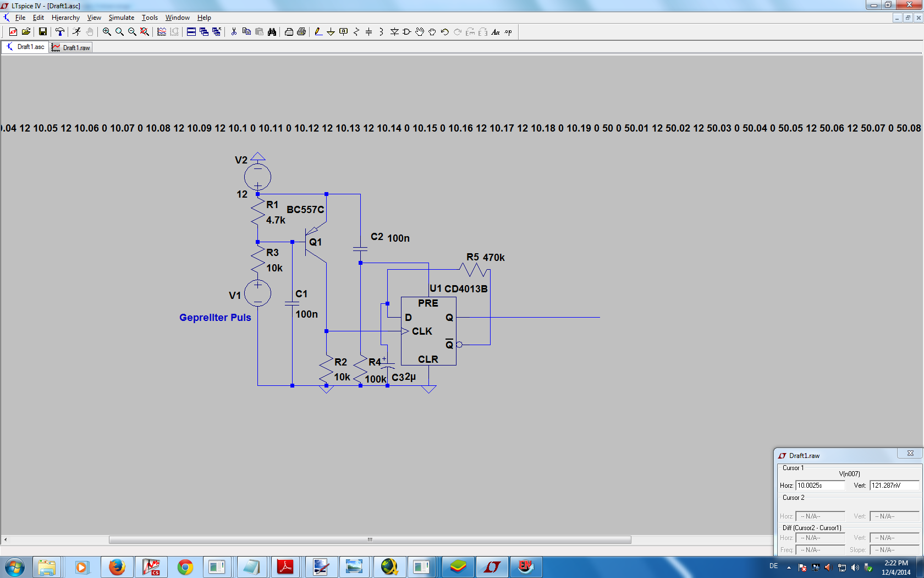Click the Cut scissors icon

click(234, 32)
